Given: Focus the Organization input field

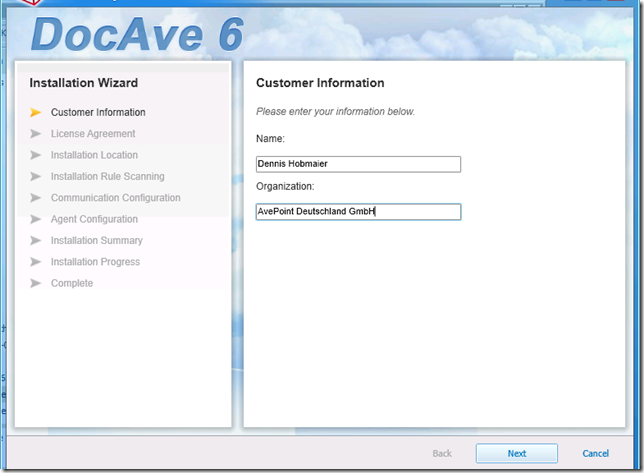Looking at the screenshot, I should pyautogui.click(x=358, y=211).
